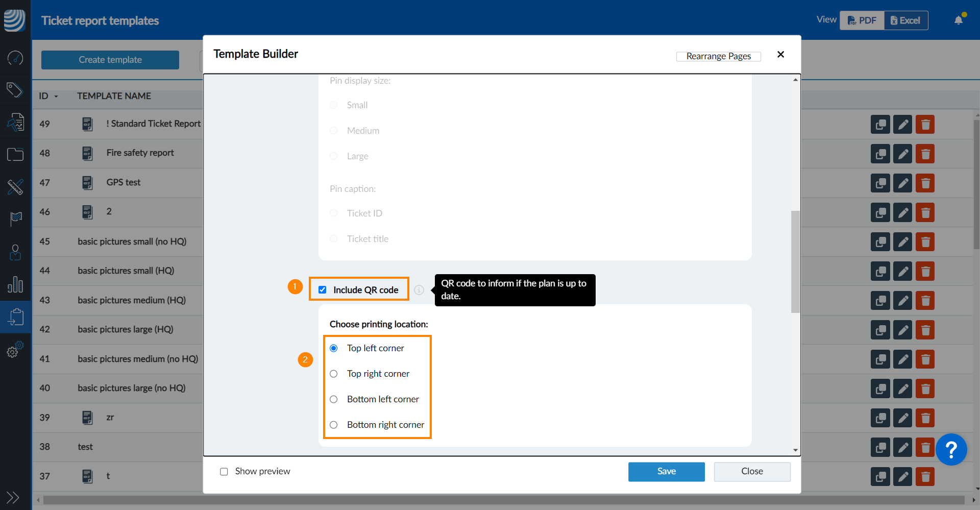Delete the Fire safety report template
This screenshot has width=980, height=510.
click(x=925, y=154)
